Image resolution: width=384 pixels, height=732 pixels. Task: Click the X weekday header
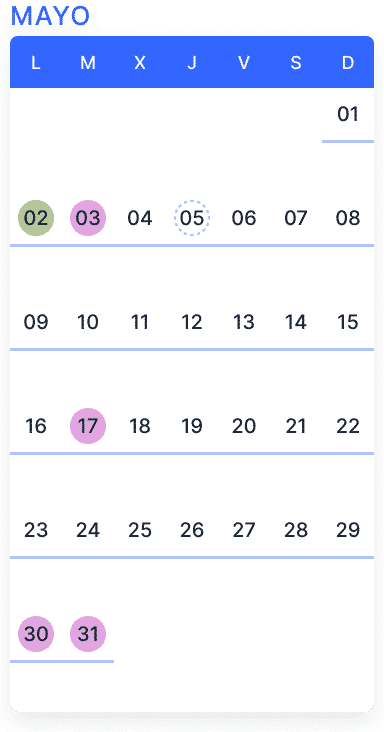click(140, 63)
